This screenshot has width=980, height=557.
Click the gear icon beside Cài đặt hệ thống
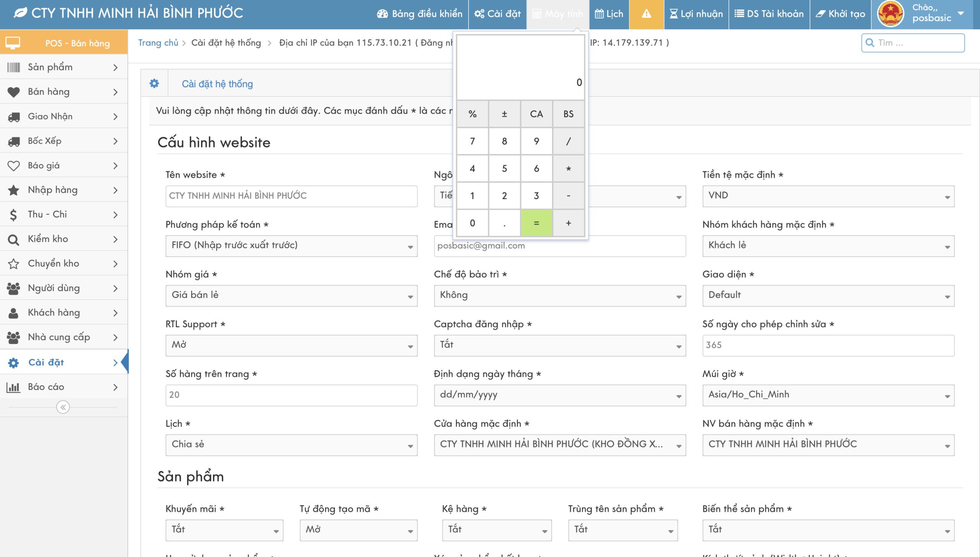(154, 84)
